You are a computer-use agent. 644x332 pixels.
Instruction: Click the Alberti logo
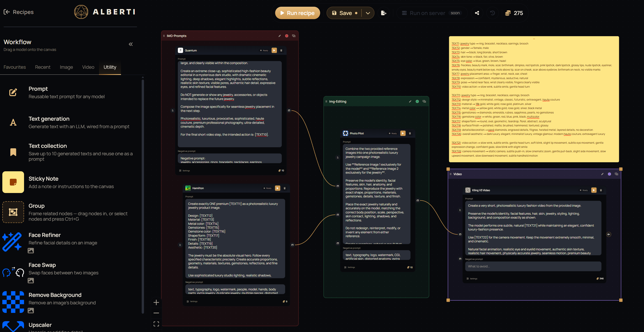click(x=104, y=12)
